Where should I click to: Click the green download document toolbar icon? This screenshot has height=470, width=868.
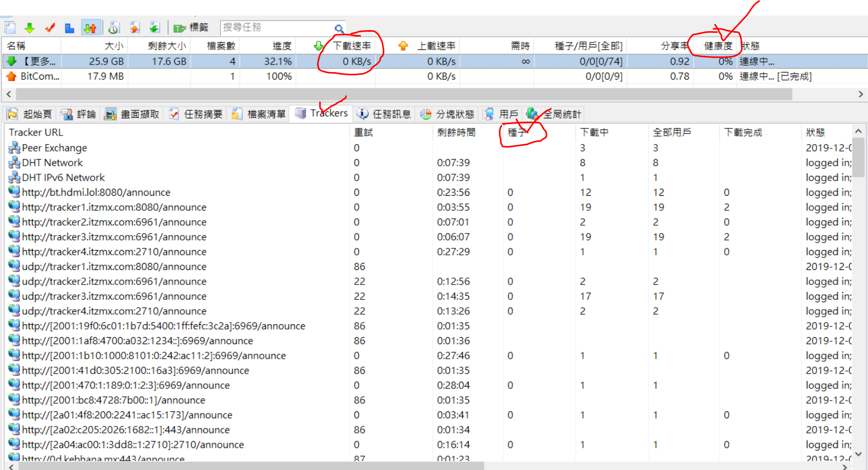tap(154, 28)
